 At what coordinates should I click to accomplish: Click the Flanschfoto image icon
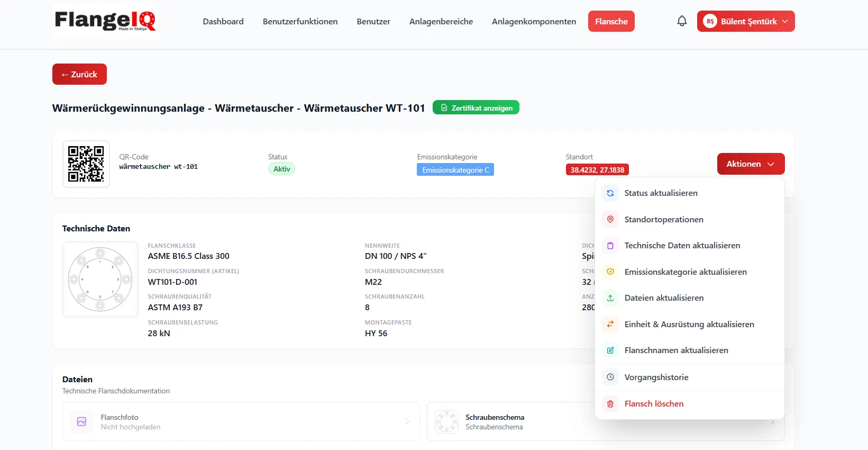point(81,421)
